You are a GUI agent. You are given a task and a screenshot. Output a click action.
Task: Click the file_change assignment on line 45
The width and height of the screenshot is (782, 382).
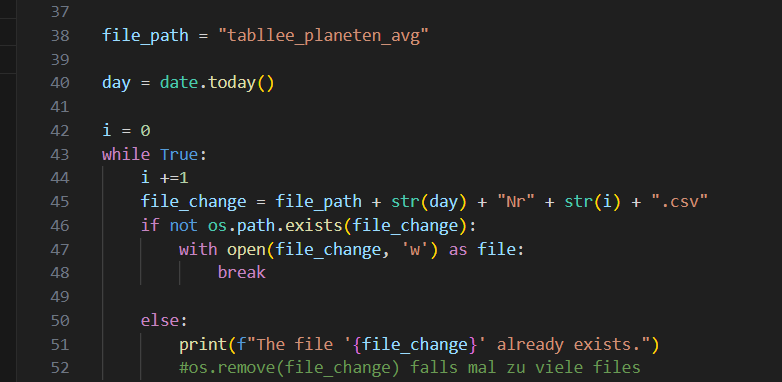[424, 201]
